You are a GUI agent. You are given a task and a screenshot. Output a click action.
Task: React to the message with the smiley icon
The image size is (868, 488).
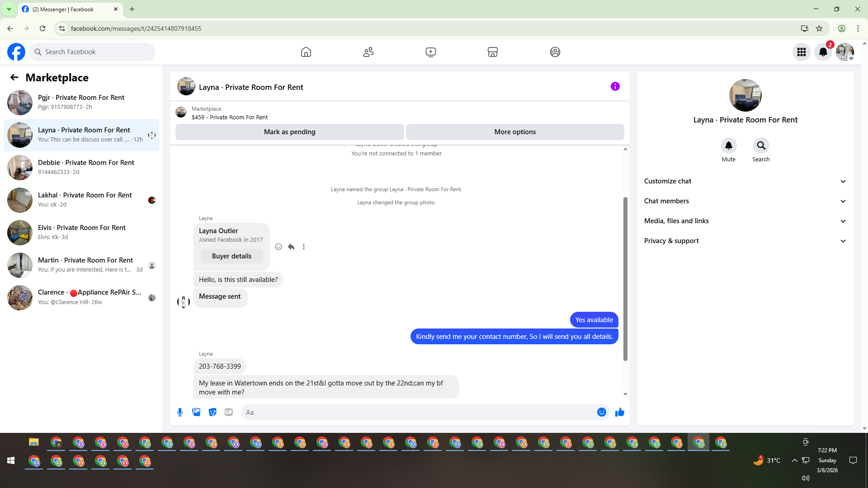pos(278,247)
